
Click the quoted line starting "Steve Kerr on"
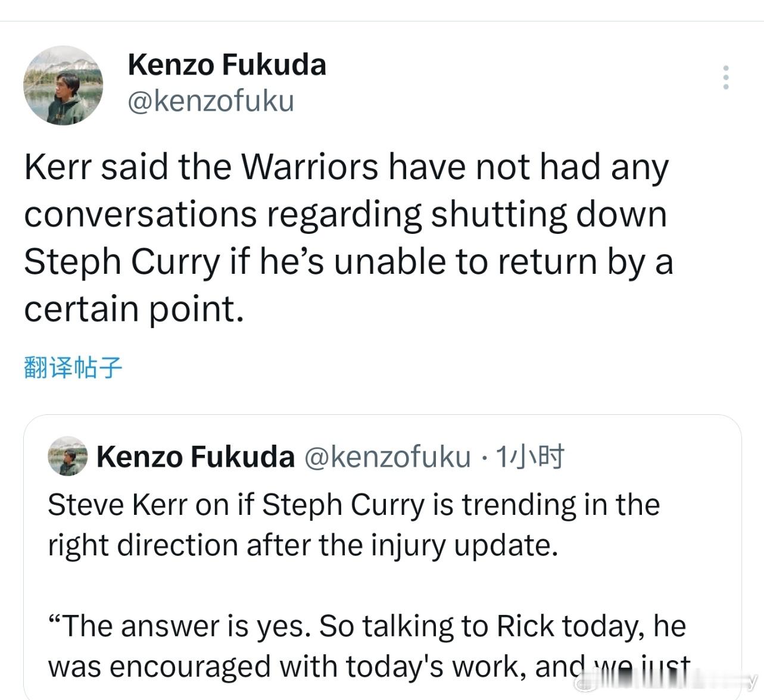353,505
